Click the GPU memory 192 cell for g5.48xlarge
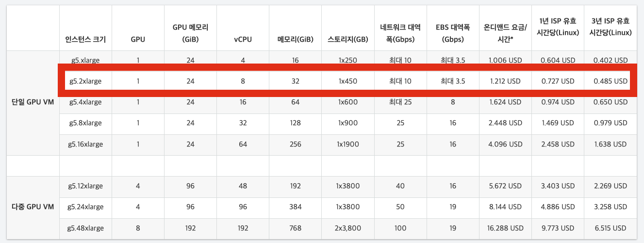 (x=191, y=227)
